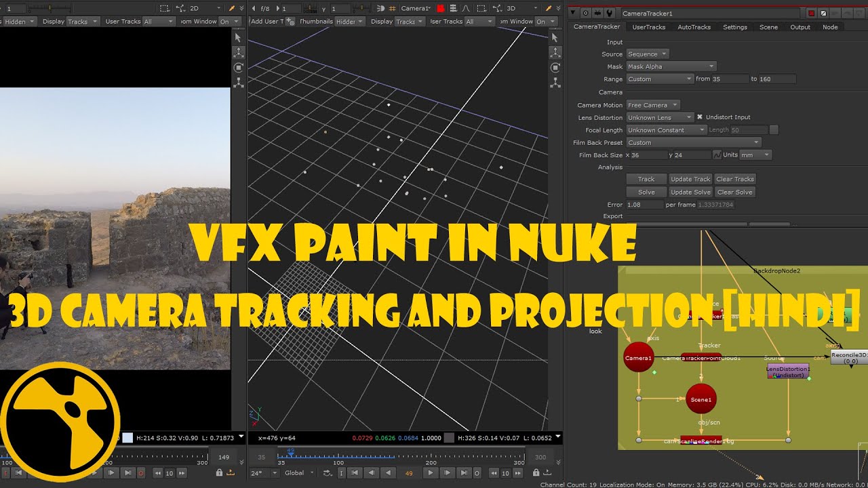Switch to the AutoTracks tab
868x488 pixels.
694,27
